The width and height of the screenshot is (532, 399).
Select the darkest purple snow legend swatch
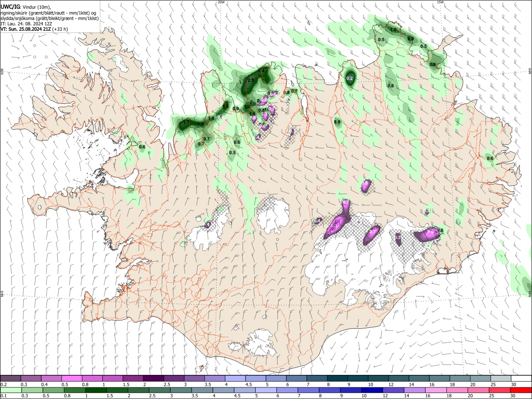click(x=153, y=379)
